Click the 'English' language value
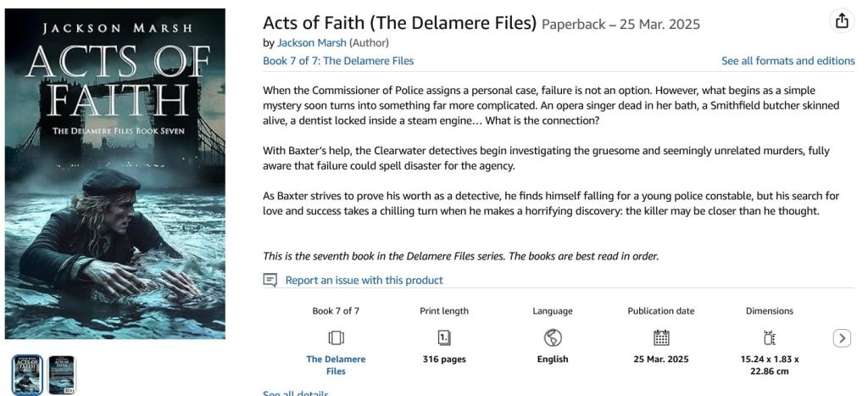 click(x=552, y=360)
